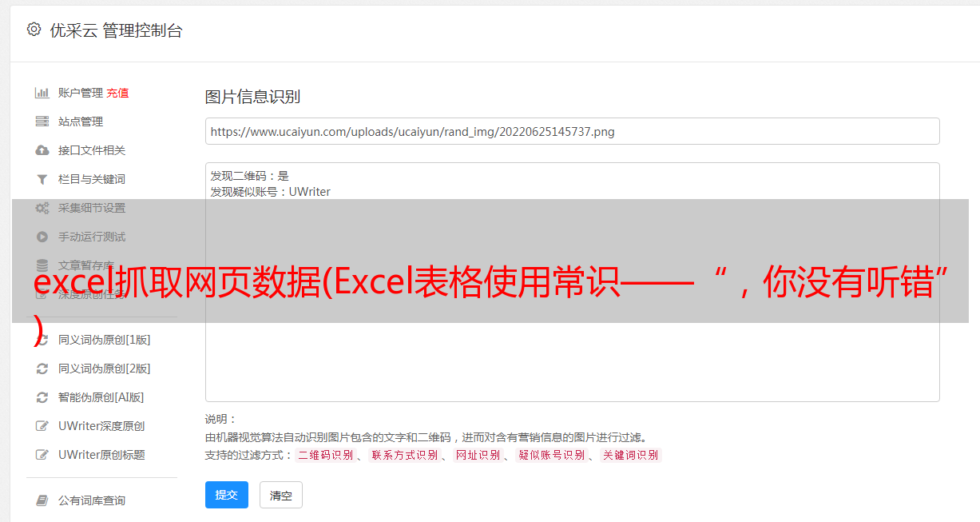Open UWriter原创标题 page
The height and width of the screenshot is (522, 980).
pos(101,455)
